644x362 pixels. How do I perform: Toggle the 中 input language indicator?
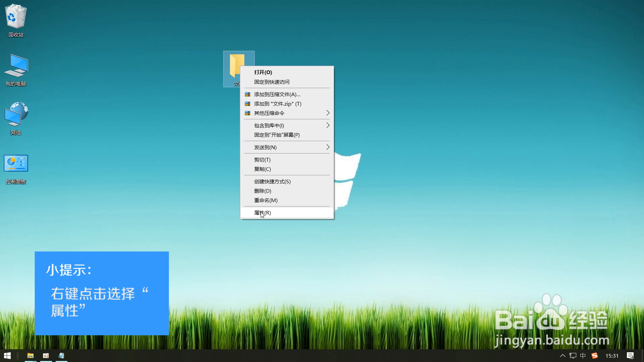(x=583, y=356)
